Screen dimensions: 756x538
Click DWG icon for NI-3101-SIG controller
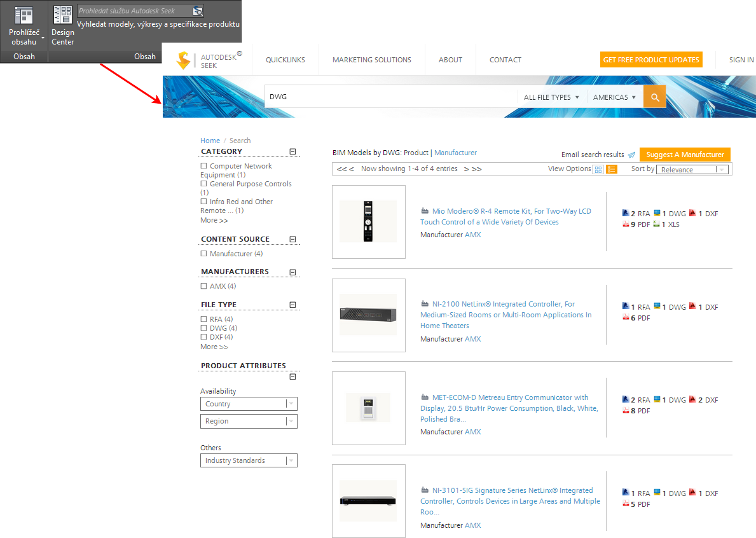[657, 492]
